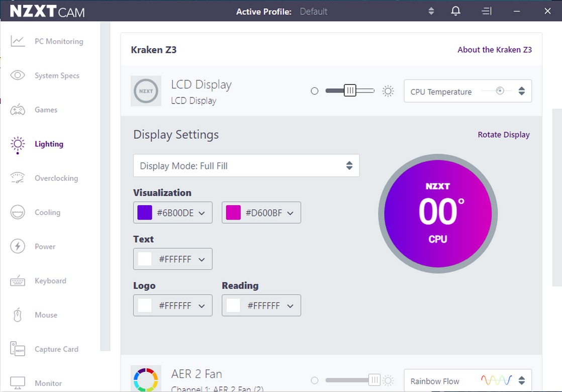This screenshot has width=562, height=392.
Task: Open the Rainbow Flow effect dropdown
Action: click(x=467, y=381)
